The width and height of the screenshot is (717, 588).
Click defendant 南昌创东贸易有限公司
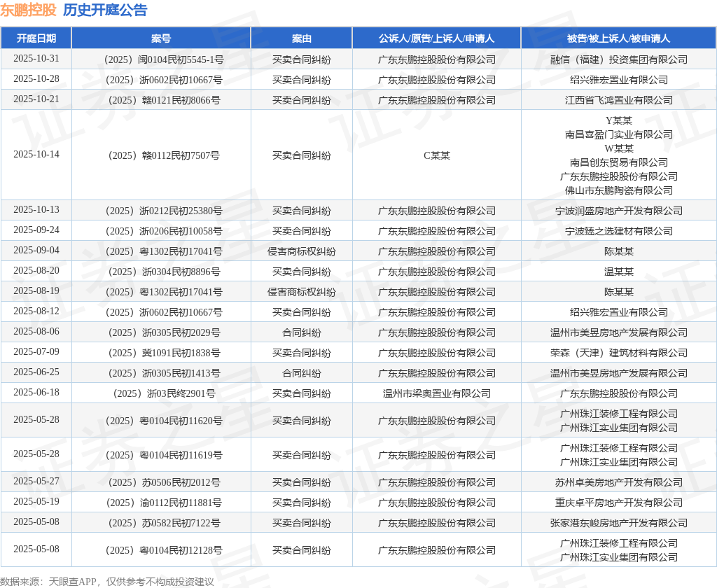point(619,162)
